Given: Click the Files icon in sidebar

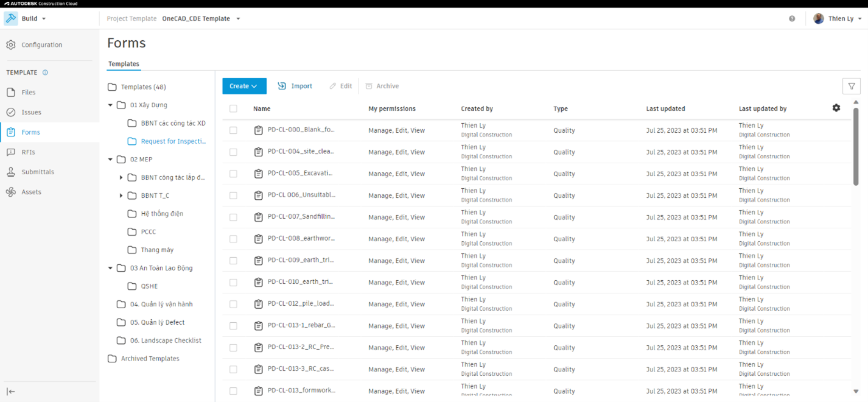Looking at the screenshot, I should coord(11,93).
